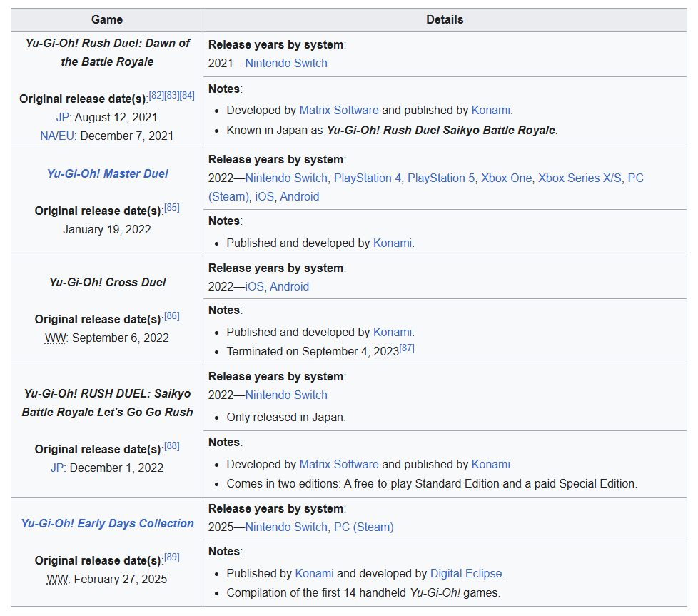Click the Game column header
Viewport: 698px width, 616px height.
[107, 19]
